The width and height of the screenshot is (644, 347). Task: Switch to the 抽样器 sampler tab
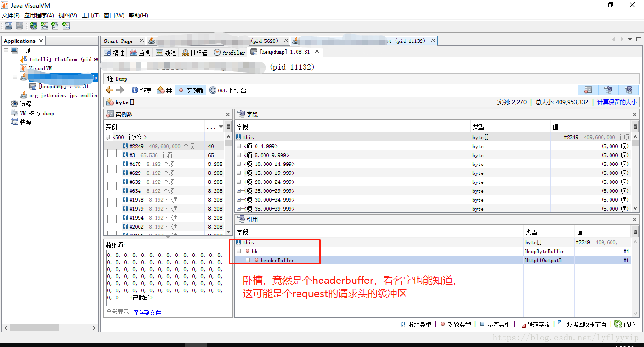pos(195,53)
